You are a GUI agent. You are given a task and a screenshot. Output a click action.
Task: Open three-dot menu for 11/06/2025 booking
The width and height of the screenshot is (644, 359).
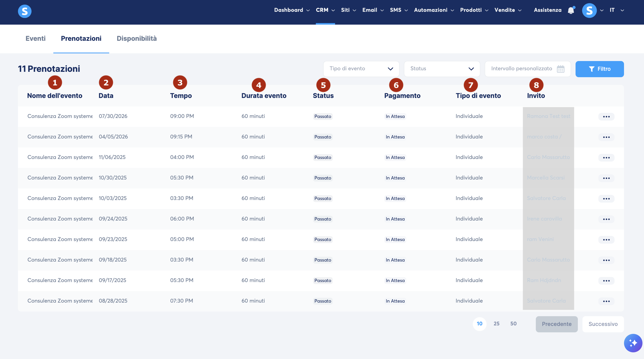(606, 158)
